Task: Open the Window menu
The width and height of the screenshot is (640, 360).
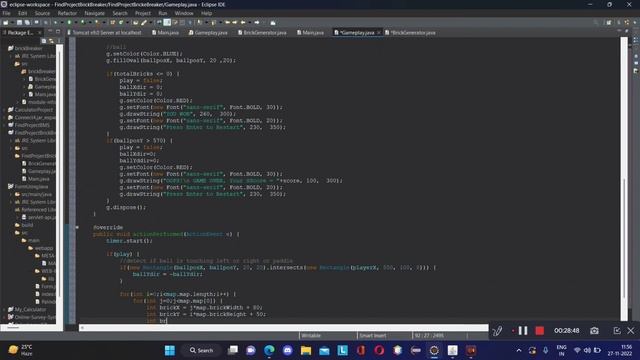Action: pos(184,13)
